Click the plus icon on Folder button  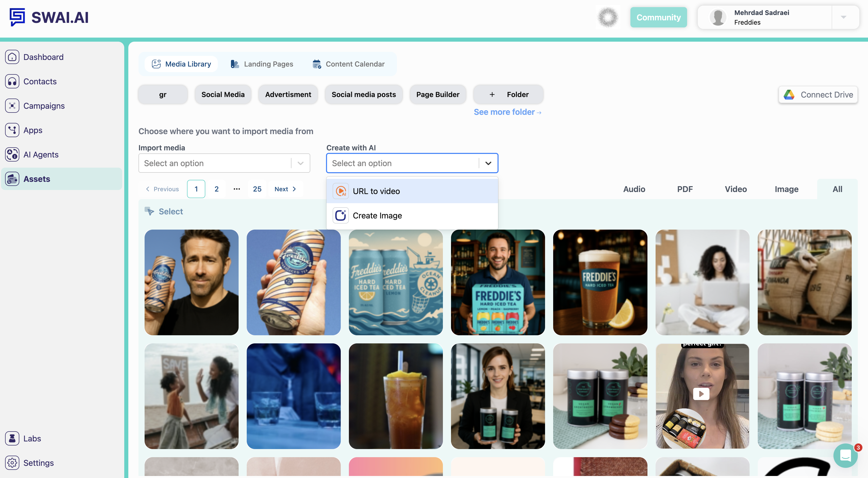tap(492, 95)
